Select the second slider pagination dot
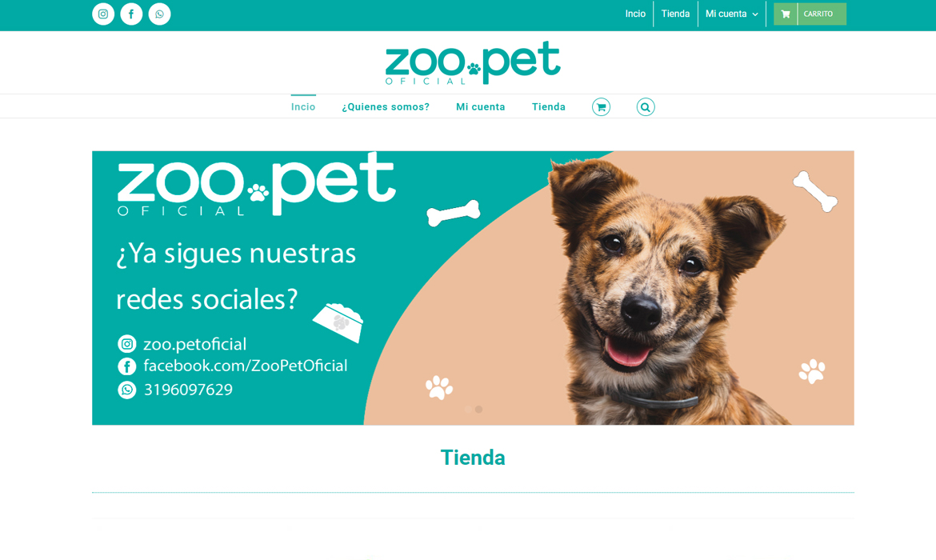 coord(478,410)
